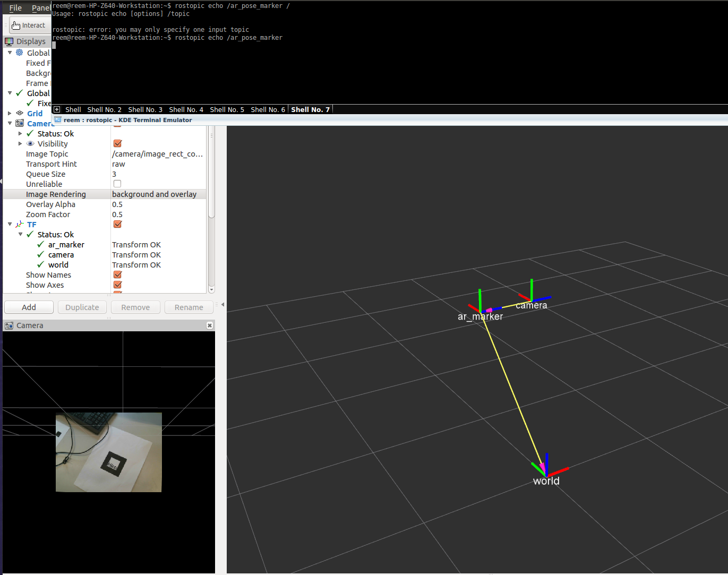The image size is (728, 575).
Task: Collapse the left panel with arrow handle
Action: coord(222,304)
